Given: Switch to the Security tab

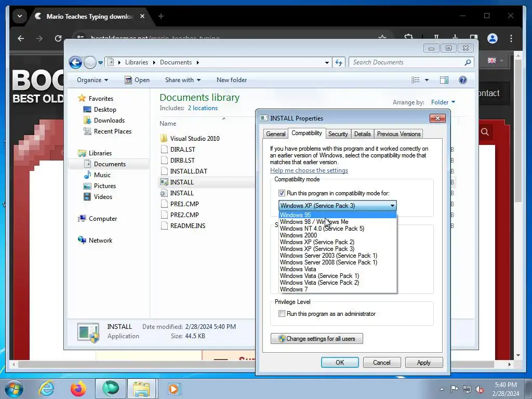Looking at the screenshot, I should 338,134.
